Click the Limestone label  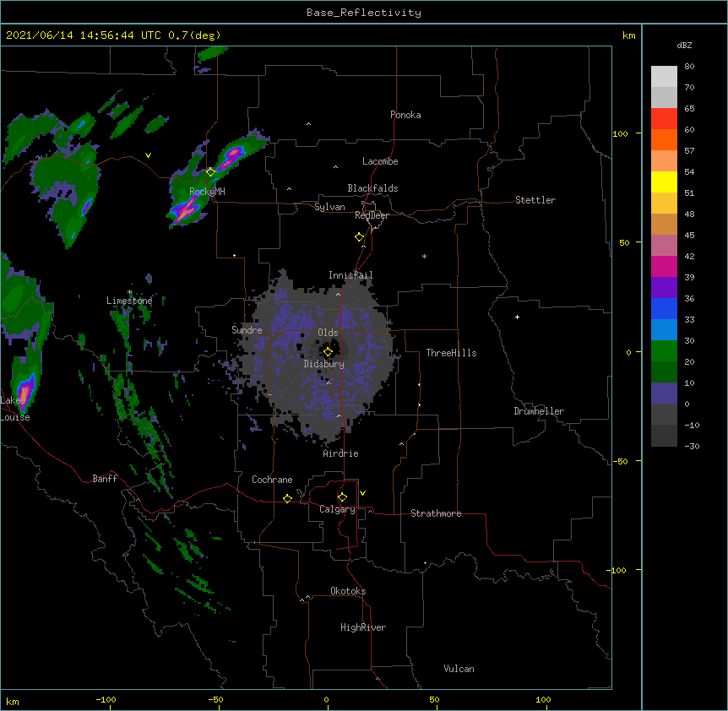click(129, 301)
